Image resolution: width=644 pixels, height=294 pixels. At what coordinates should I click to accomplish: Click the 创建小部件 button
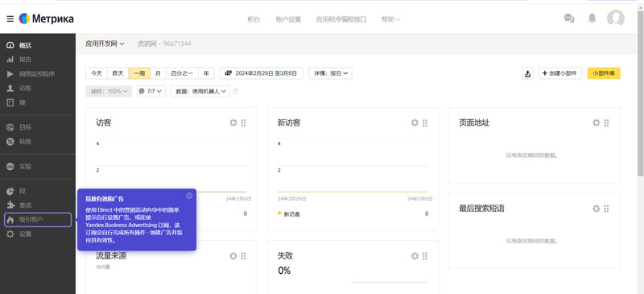tap(560, 73)
